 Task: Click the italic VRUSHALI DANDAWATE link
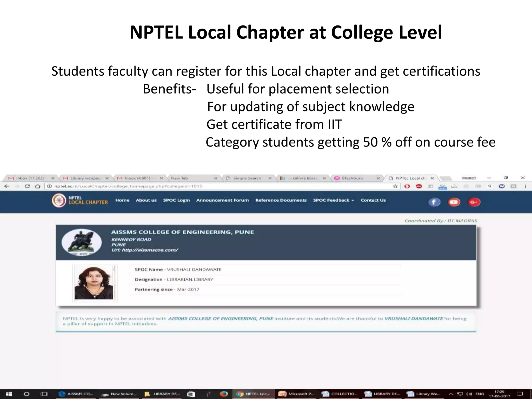tap(414, 318)
